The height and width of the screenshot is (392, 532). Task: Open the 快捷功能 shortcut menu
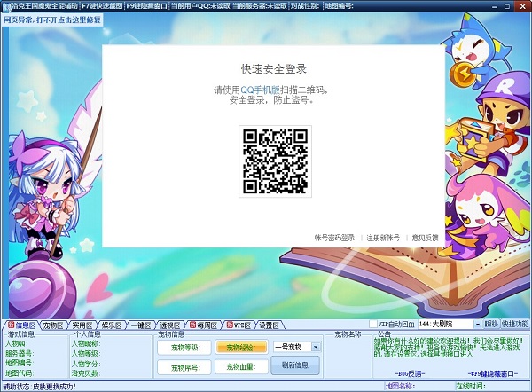pyautogui.click(x=515, y=324)
